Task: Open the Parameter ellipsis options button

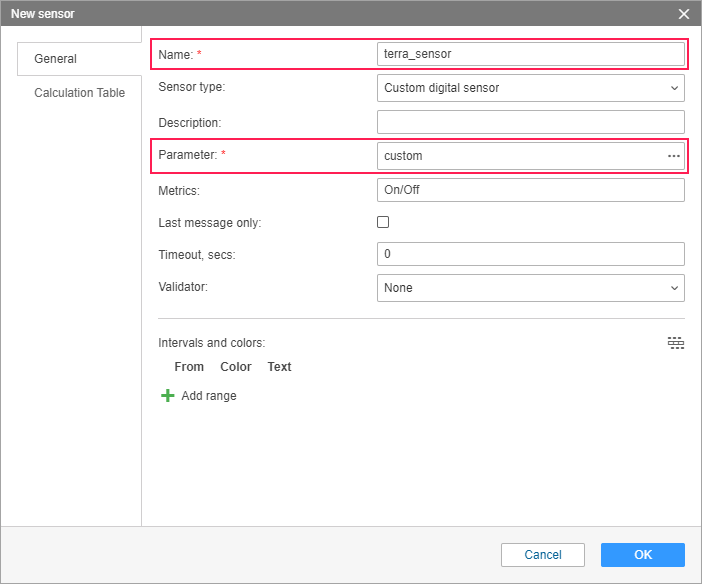Action: [674, 156]
